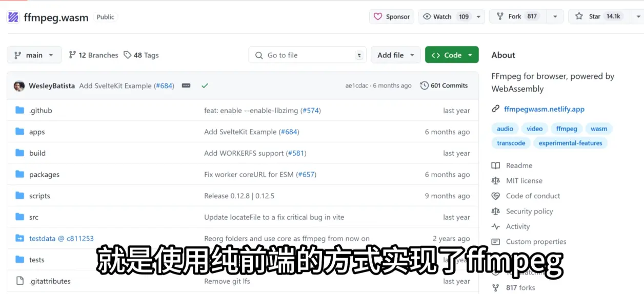Click the tests folder icon
This screenshot has width=644, height=294.
click(x=20, y=259)
